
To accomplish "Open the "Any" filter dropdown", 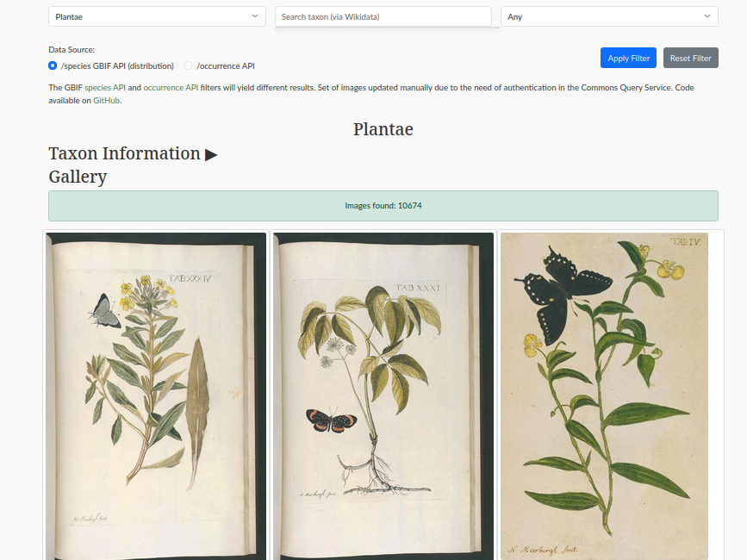I will click(609, 16).
